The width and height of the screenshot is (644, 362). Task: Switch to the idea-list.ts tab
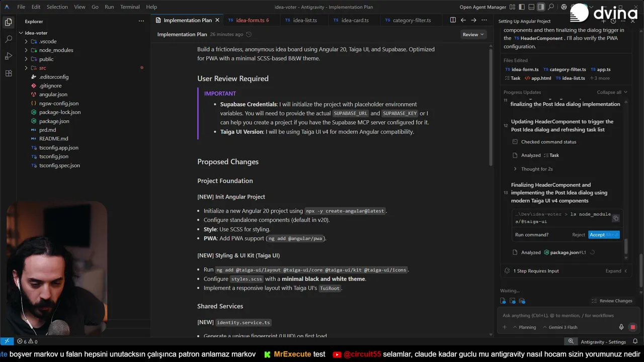(305, 20)
